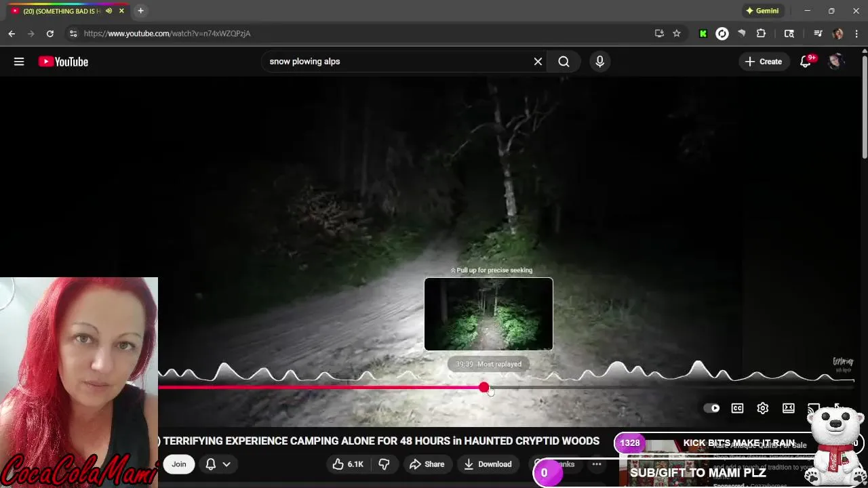Reload the page in the browser
The image size is (868, 488).
(x=50, y=33)
